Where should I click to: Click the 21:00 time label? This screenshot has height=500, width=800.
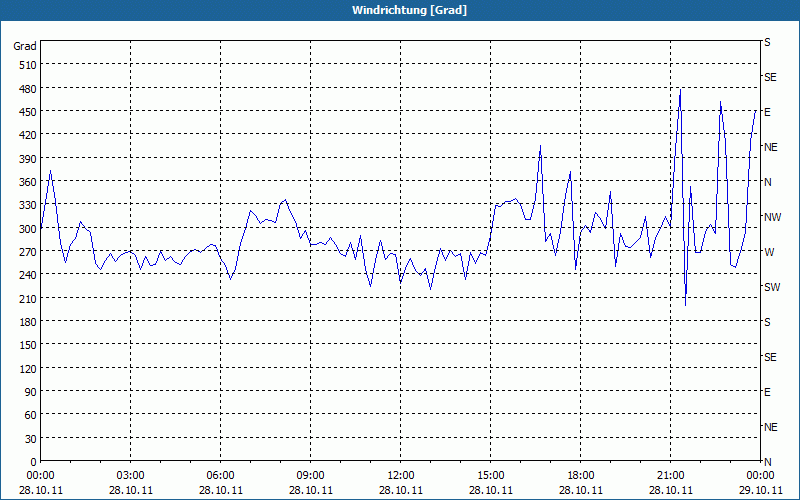click(670, 476)
